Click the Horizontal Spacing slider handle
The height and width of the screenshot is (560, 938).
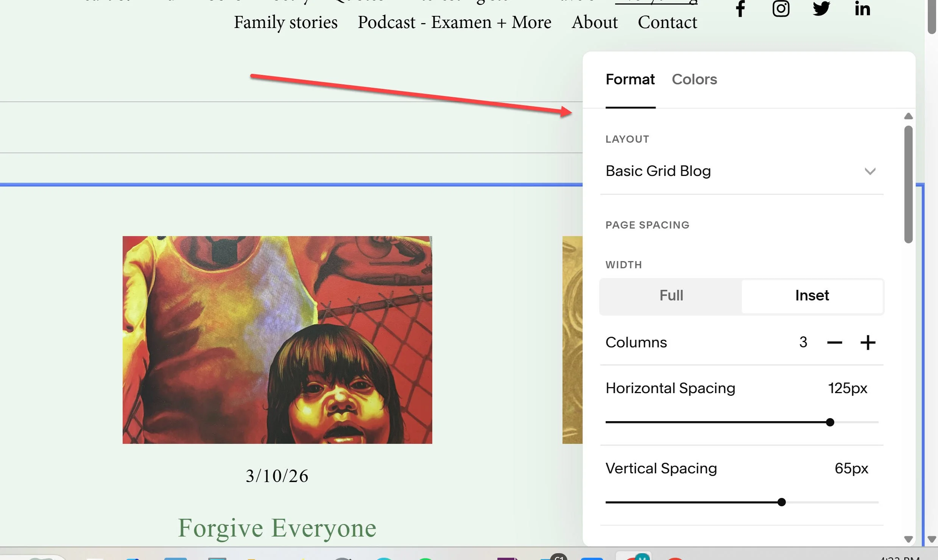(x=830, y=422)
